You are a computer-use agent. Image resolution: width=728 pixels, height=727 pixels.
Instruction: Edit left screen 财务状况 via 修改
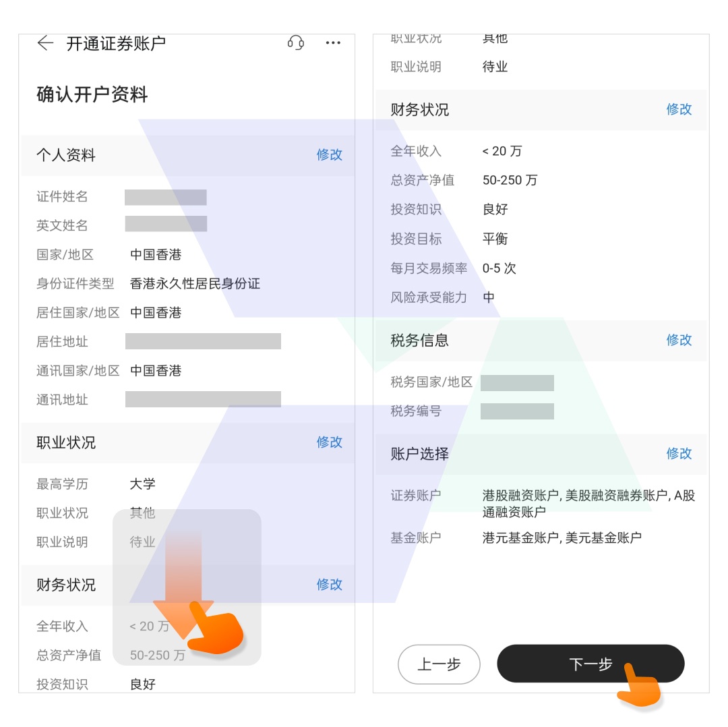329,585
